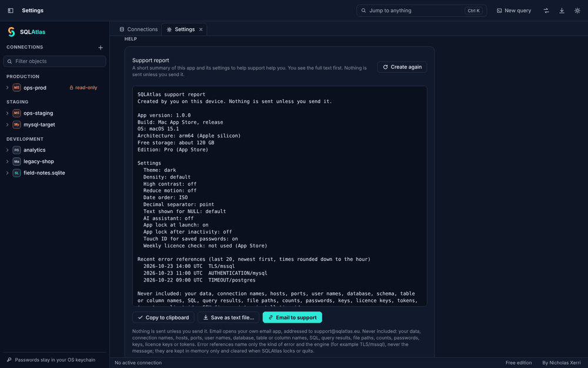Click the STAGING group heading
The height and width of the screenshot is (368, 588).
click(x=17, y=102)
